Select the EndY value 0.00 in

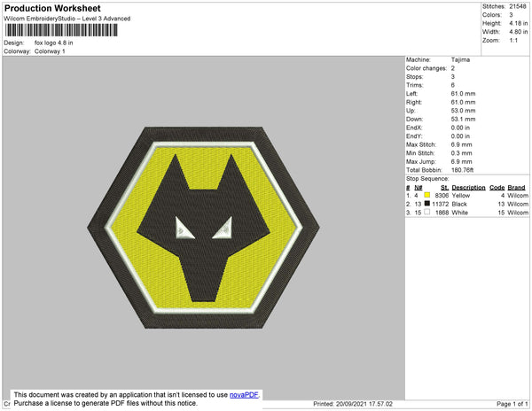point(460,136)
